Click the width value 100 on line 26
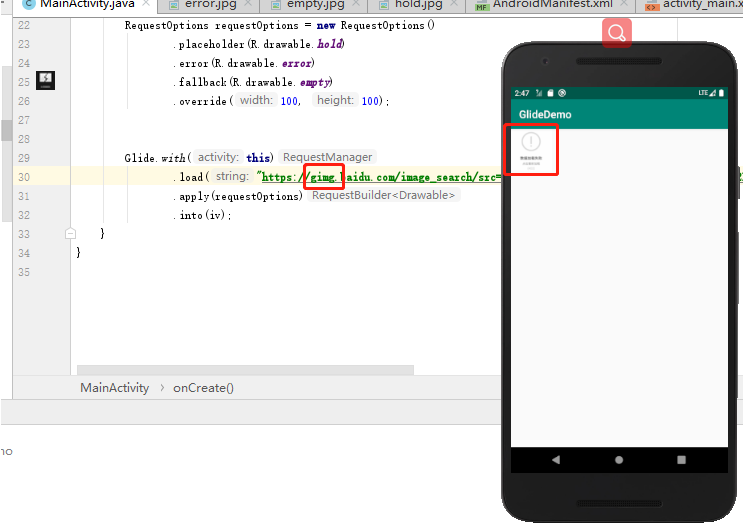 (x=289, y=101)
